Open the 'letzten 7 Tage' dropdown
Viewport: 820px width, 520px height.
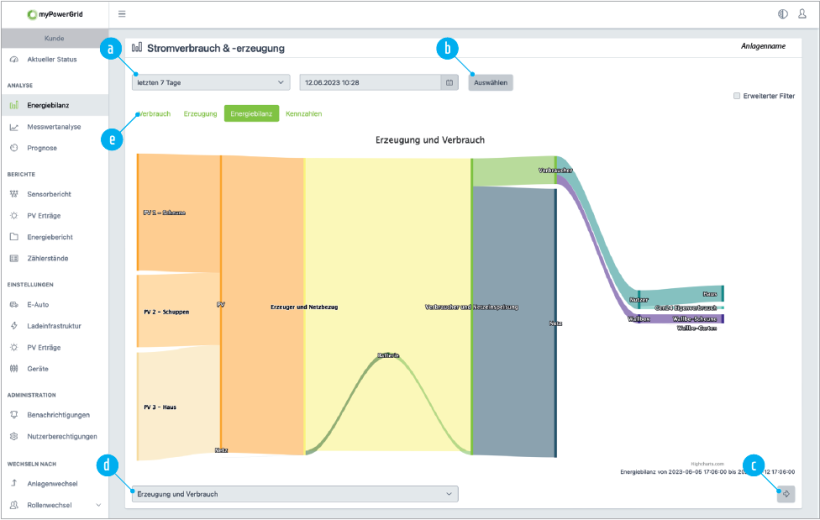pyautogui.click(x=210, y=83)
